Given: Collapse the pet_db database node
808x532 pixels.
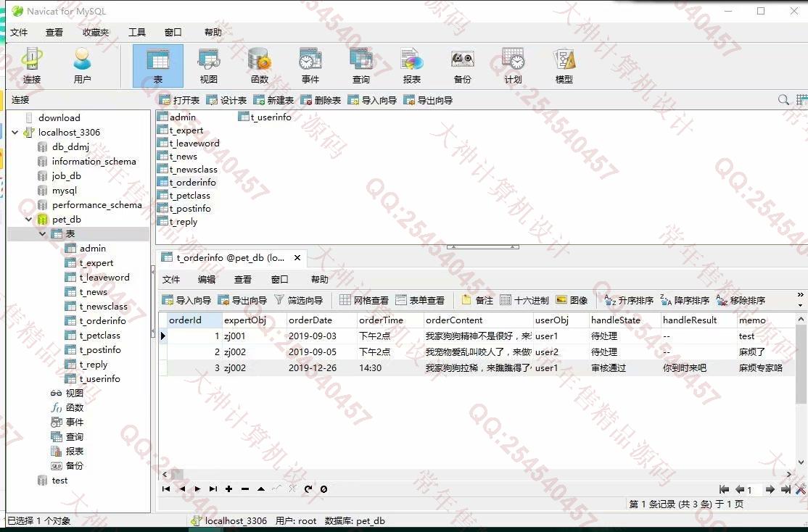Looking at the screenshot, I should coord(29,220).
